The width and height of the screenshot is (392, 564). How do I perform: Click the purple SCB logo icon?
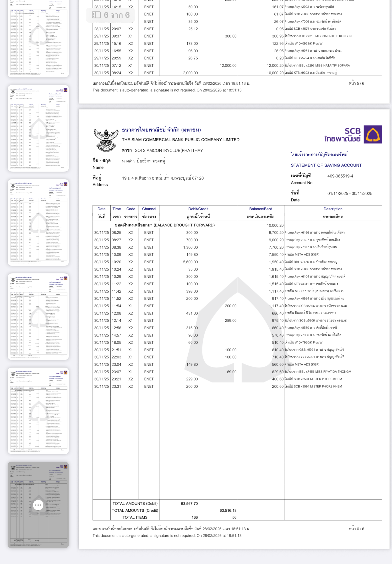[x=373, y=135]
